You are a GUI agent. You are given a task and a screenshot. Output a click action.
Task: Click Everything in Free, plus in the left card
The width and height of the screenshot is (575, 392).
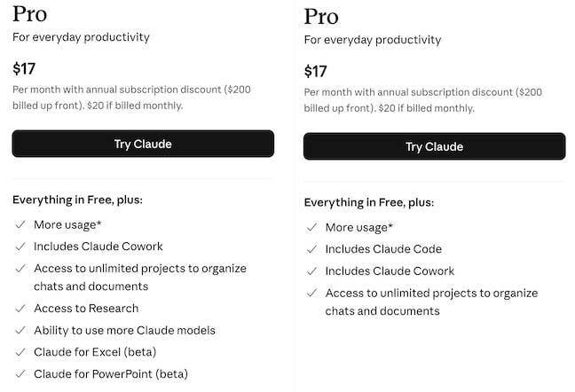(77, 200)
